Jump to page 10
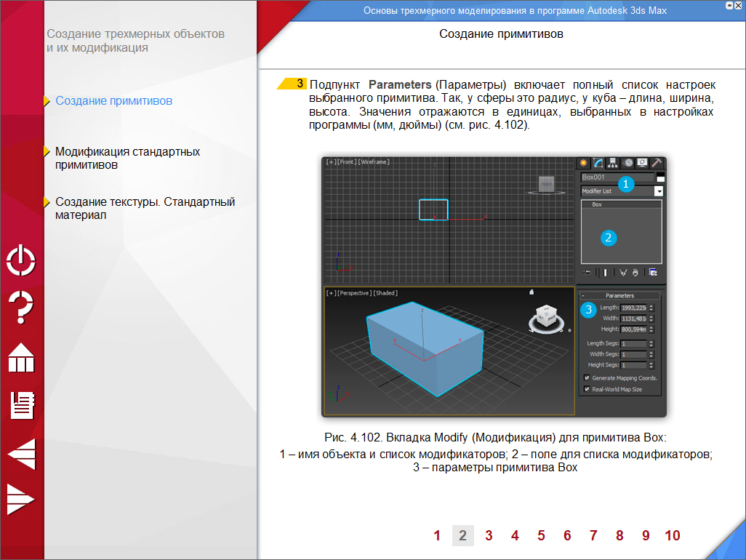 (673, 536)
